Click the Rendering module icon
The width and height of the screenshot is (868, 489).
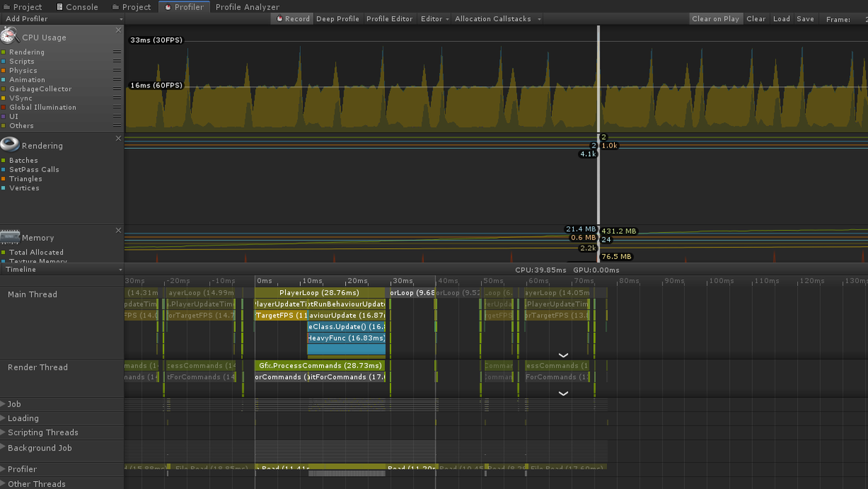pyautogui.click(x=9, y=144)
